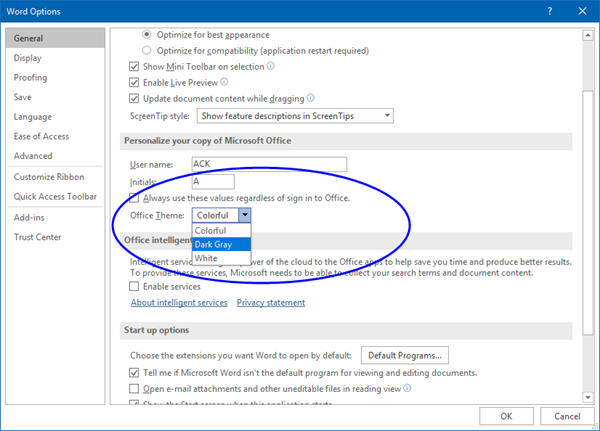The height and width of the screenshot is (431, 600).
Task: Close the Word Options dialog
Action: (x=582, y=11)
